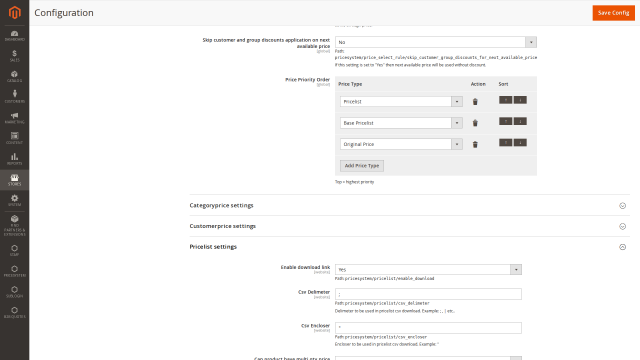Click the 'Top = highest priority' note
Viewport: 640px width, 360px height.
[x=354, y=182]
